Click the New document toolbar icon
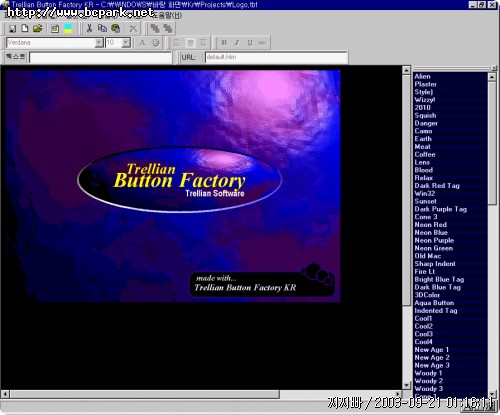Image resolution: width=500 pixels, height=415 pixels. [25, 29]
